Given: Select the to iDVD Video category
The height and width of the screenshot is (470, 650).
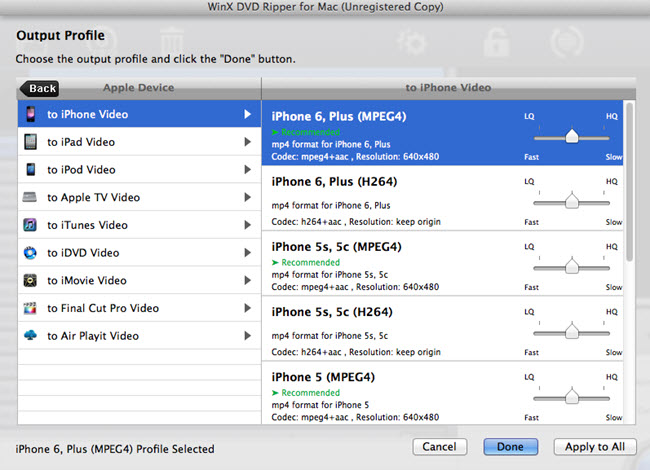Looking at the screenshot, I should [139, 253].
